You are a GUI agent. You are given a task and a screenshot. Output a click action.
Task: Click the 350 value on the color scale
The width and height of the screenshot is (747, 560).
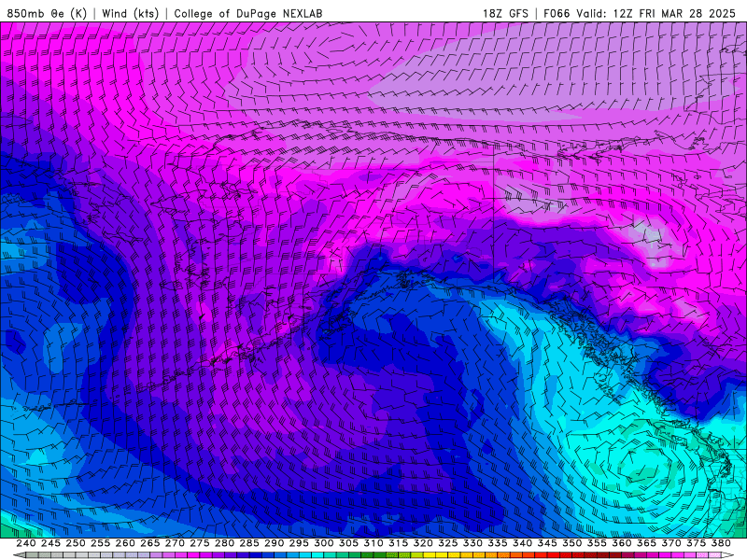[572, 543]
